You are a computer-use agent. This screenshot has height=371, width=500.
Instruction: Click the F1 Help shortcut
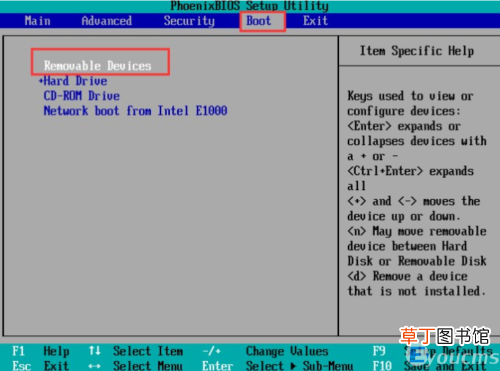41,351
